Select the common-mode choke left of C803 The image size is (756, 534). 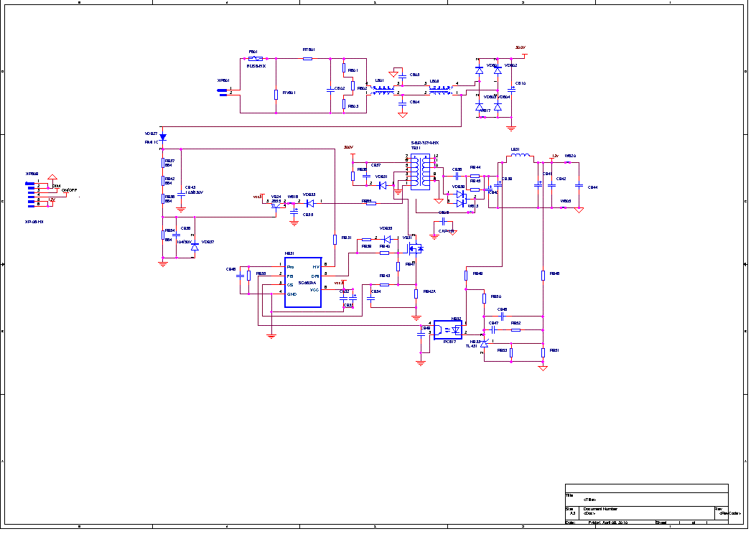pos(383,91)
